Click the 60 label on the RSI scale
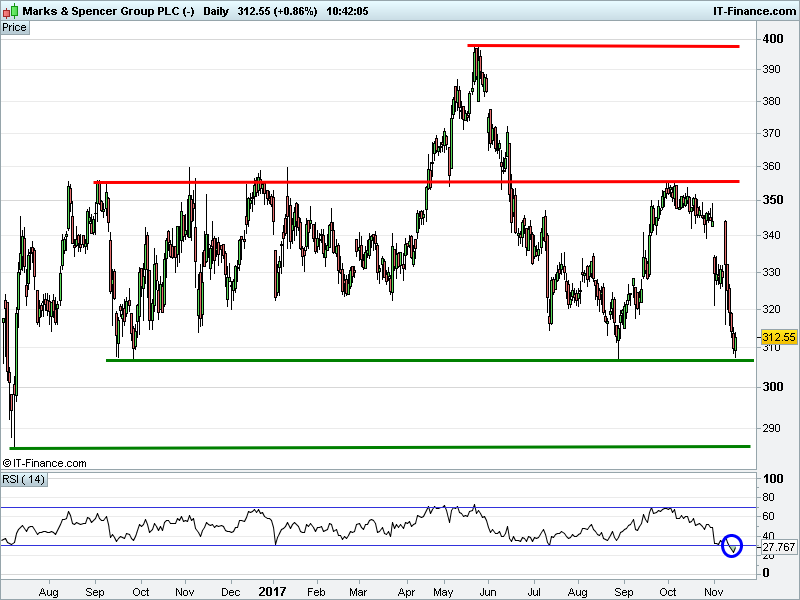The width and height of the screenshot is (800, 600). coord(768,516)
